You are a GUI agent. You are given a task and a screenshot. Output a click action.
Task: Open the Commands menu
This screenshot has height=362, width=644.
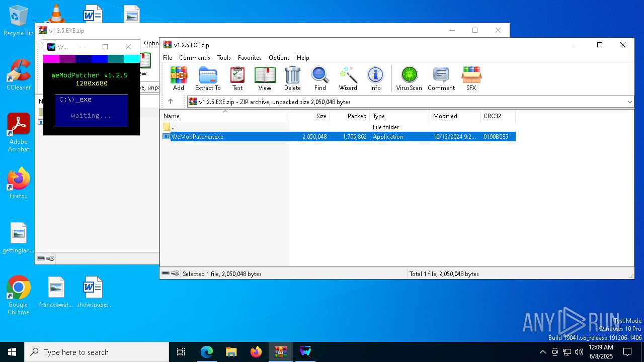point(195,58)
